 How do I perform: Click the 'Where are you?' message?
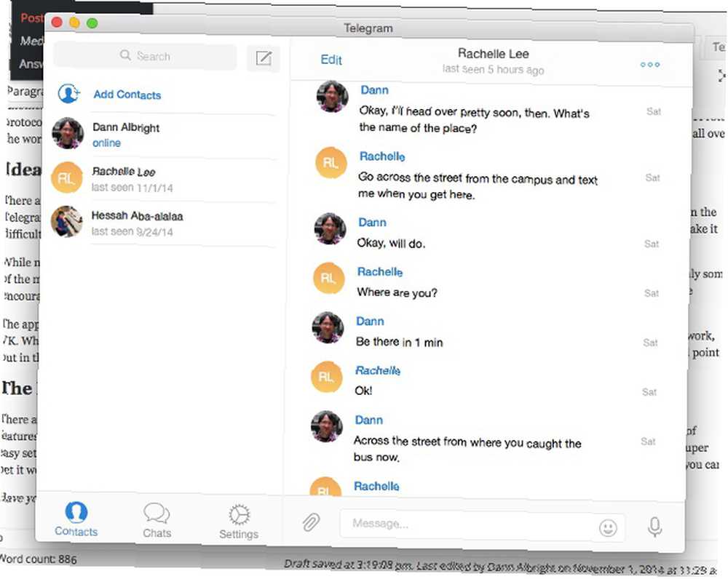coord(397,292)
